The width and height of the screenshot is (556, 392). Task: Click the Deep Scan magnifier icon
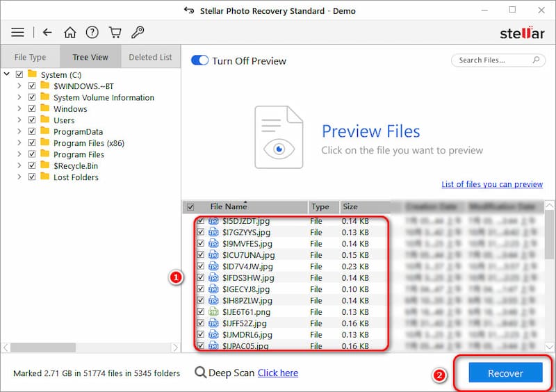point(200,373)
